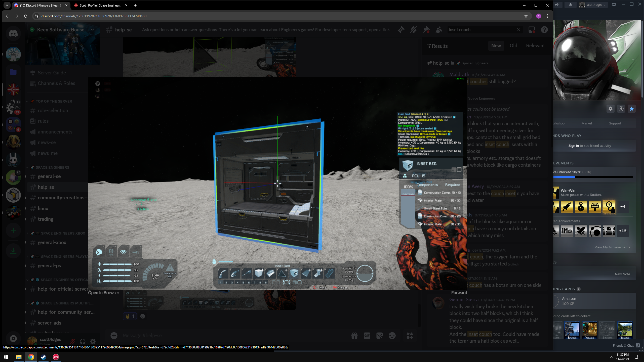The image size is (644, 362).
Task: Click the Steam favorite star icon
Action: click(631, 109)
